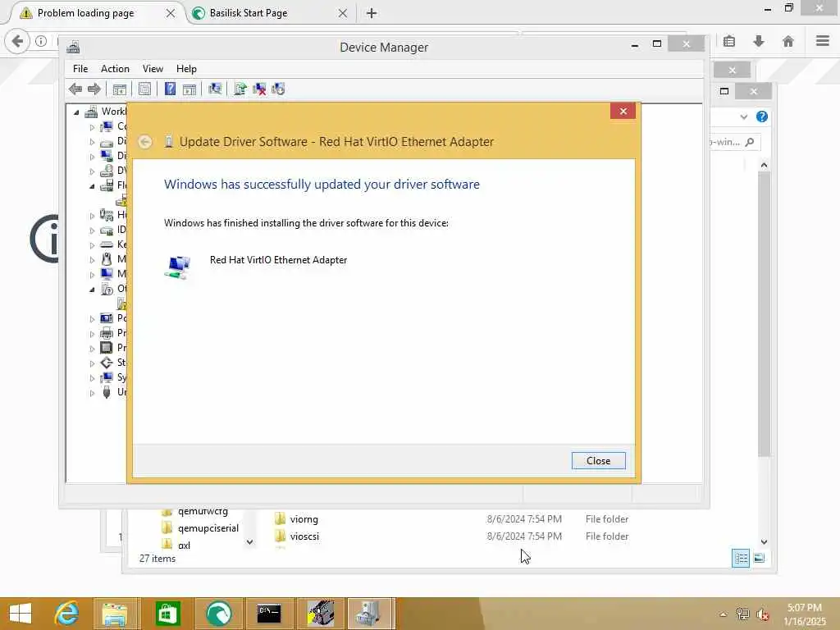Open a new tab with the plus button
Viewport: 840px width, 630px height.
click(372, 13)
